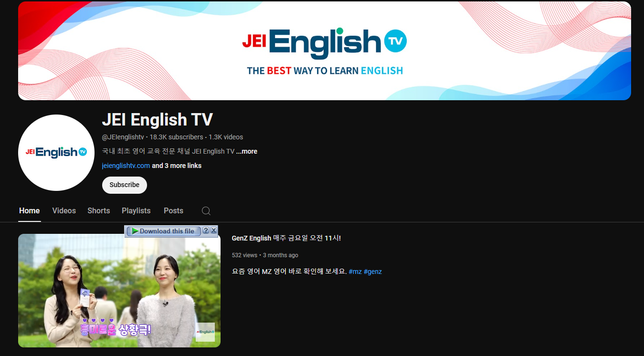Click the Download this file button
This screenshot has height=356, width=644.
click(x=163, y=231)
